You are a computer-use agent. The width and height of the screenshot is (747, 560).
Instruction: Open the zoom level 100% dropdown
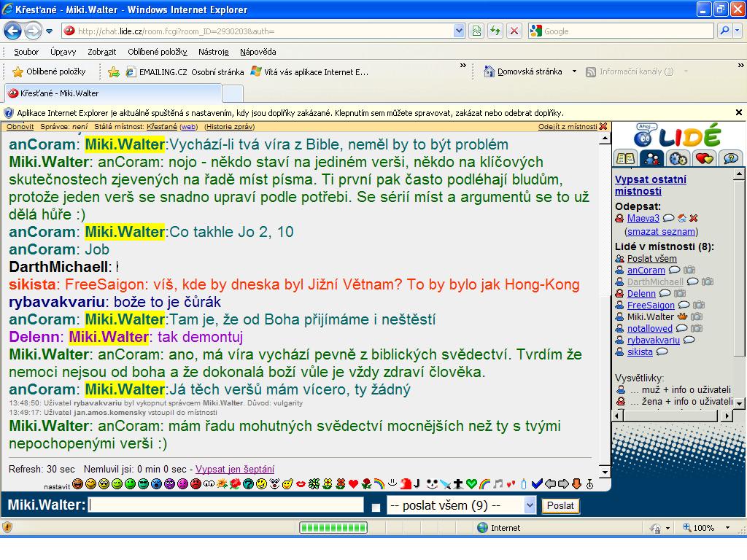(x=727, y=528)
